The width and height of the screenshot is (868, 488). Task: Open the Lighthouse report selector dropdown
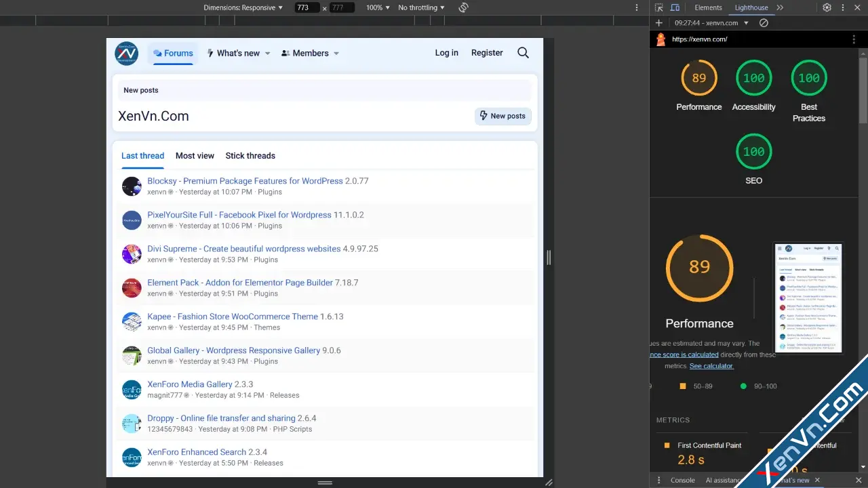(x=711, y=23)
